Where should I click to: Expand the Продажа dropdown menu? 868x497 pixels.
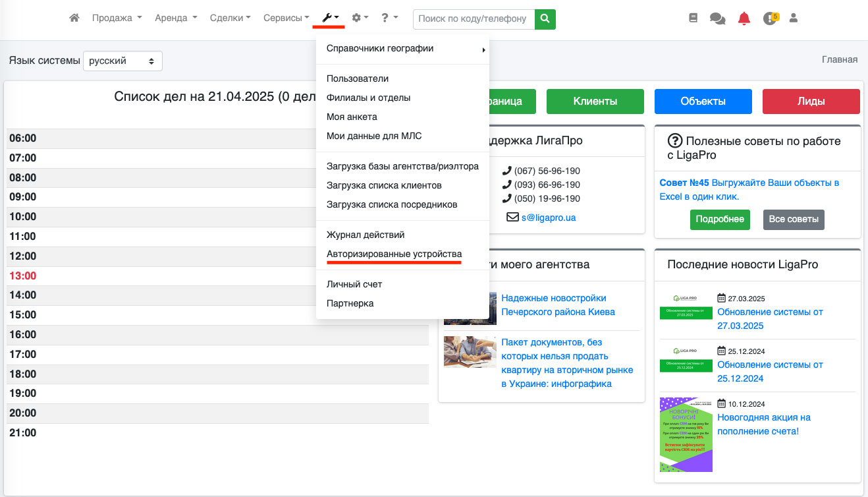tap(117, 18)
